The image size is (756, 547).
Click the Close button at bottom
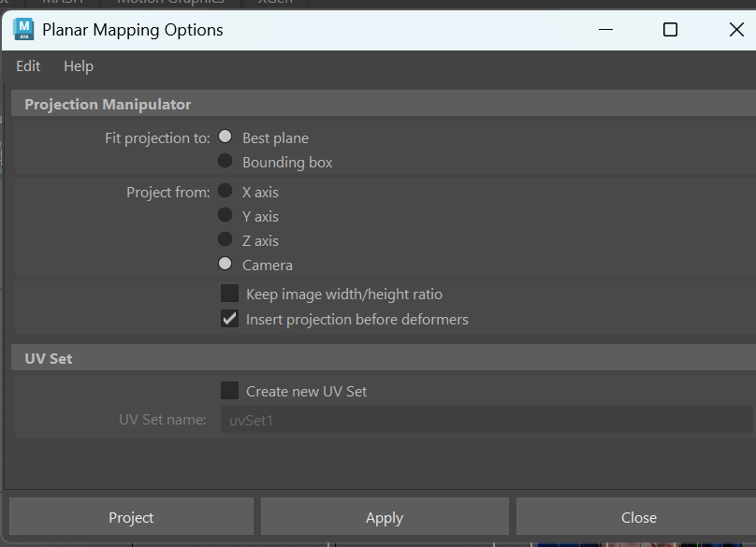pos(638,517)
